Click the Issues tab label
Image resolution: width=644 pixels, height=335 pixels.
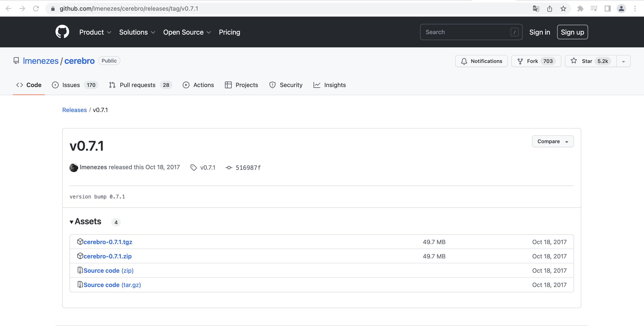(71, 85)
